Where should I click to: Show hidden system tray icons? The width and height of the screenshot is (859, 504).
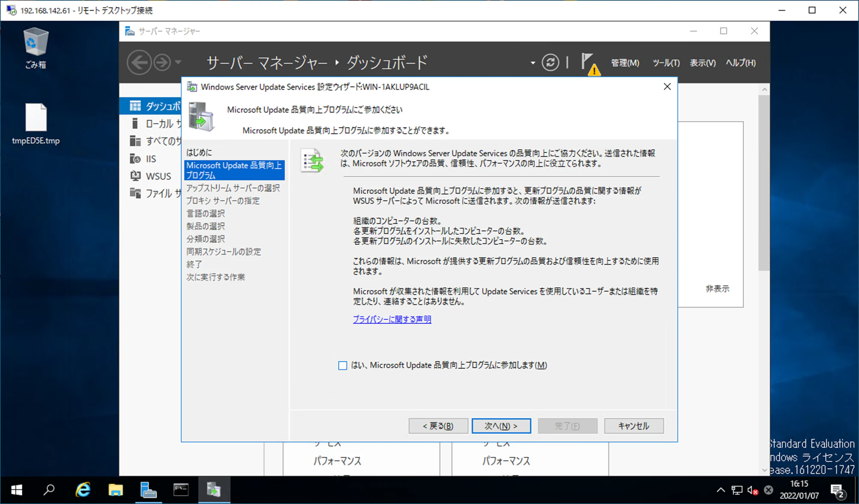pos(720,490)
